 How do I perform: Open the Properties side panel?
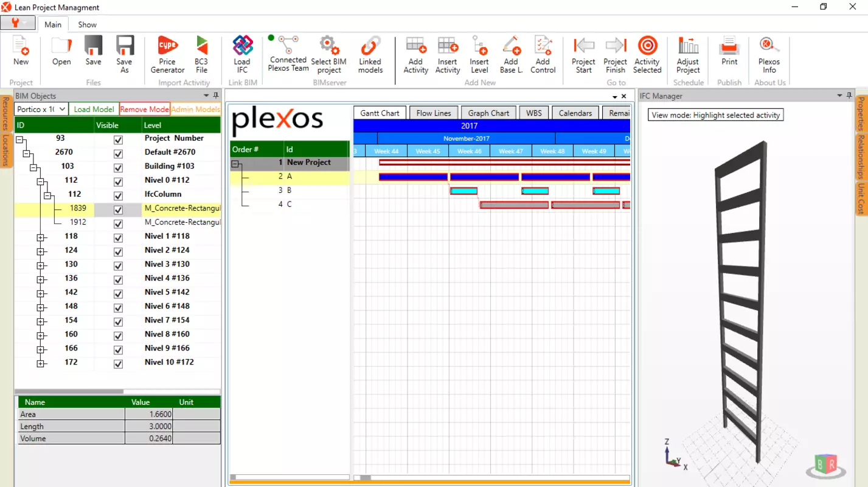861,114
